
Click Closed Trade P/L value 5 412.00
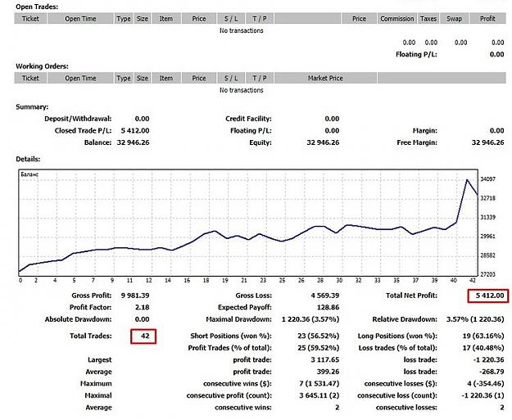coord(135,130)
